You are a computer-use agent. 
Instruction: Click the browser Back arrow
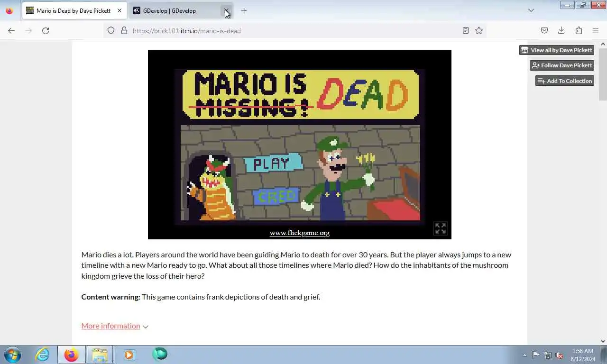(11, 31)
